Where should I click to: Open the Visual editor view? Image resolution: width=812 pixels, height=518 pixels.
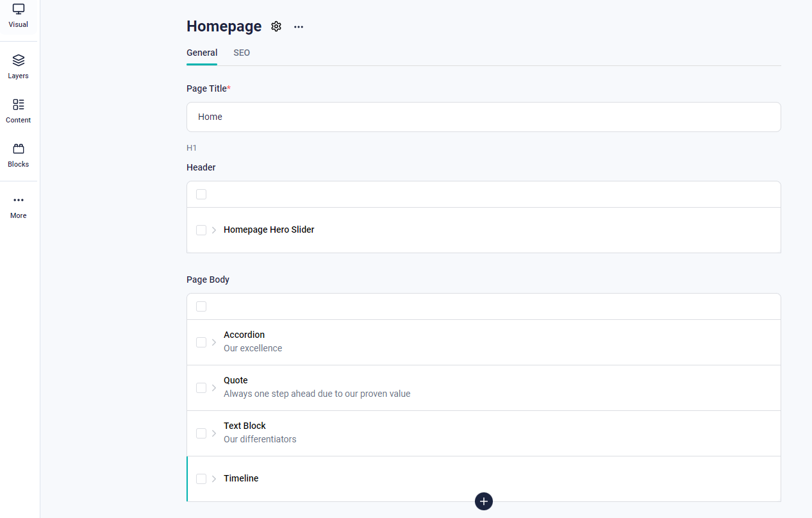(19, 15)
